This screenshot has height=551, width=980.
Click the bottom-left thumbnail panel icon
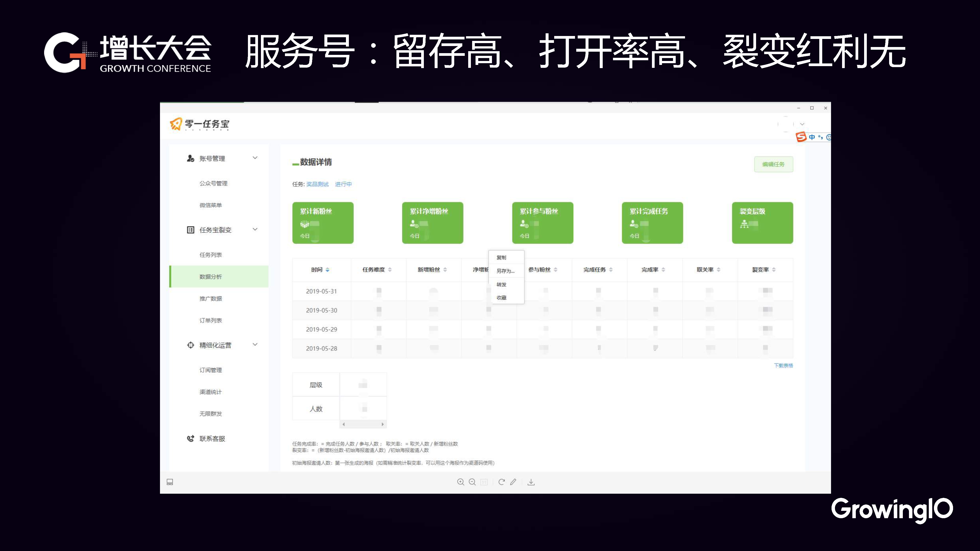[170, 482]
